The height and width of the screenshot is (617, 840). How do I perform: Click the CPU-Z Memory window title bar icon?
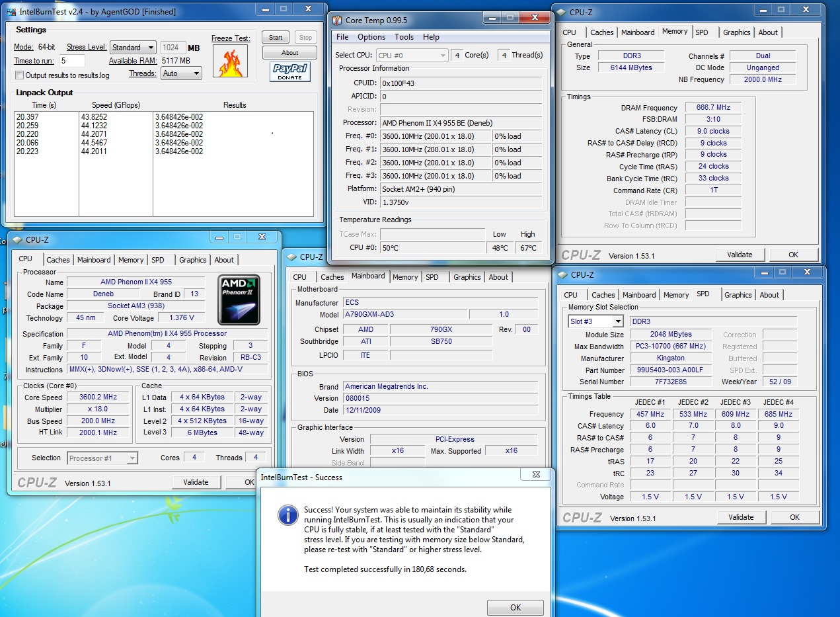(x=562, y=11)
